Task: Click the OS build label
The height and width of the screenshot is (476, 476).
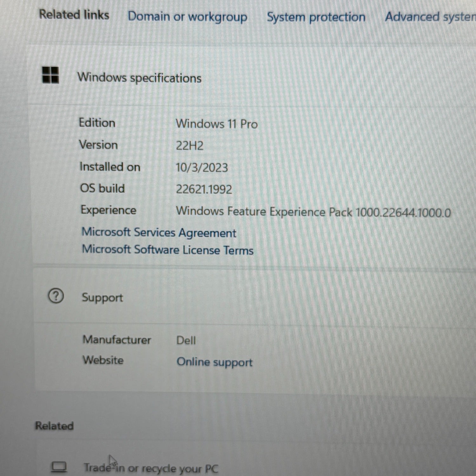Action: 102,188
